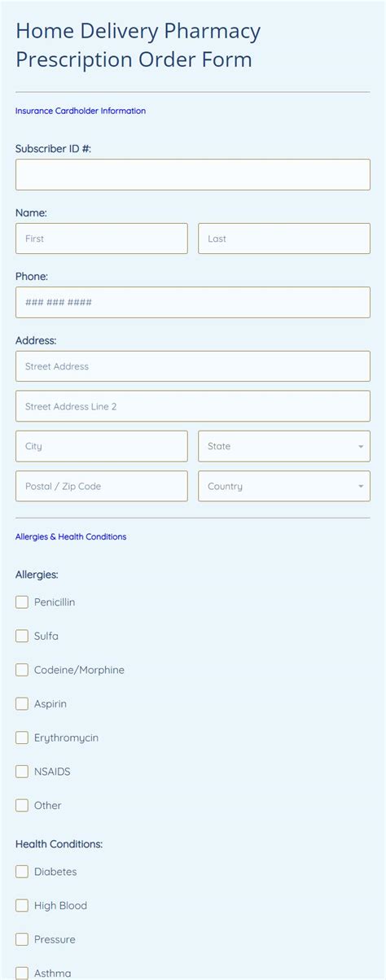Toggle the Other allergy checkbox
Image resolution: width=386 pixels, height=980 pixels.
click(x=22, y=805)
